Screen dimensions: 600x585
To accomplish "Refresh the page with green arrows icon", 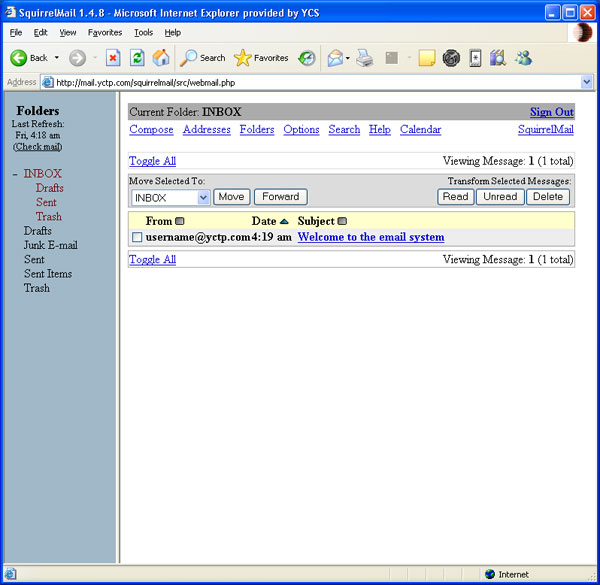I will click(137, 58).
